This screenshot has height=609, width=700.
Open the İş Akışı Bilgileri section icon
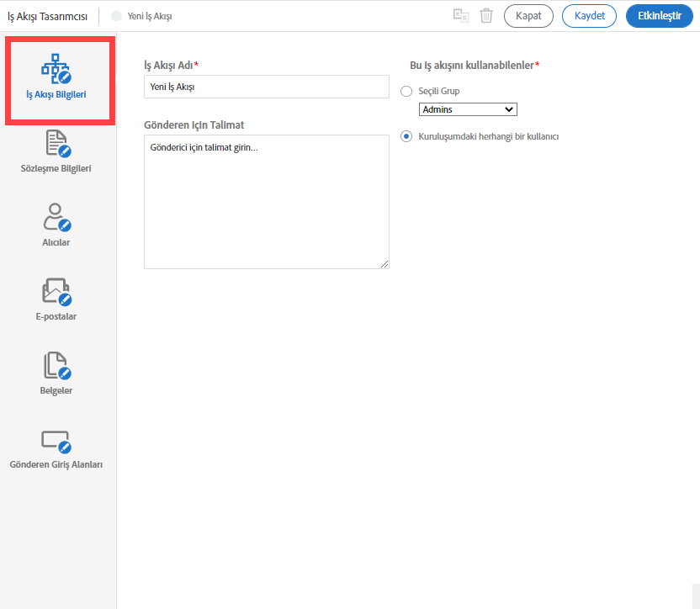pos(56,69)
